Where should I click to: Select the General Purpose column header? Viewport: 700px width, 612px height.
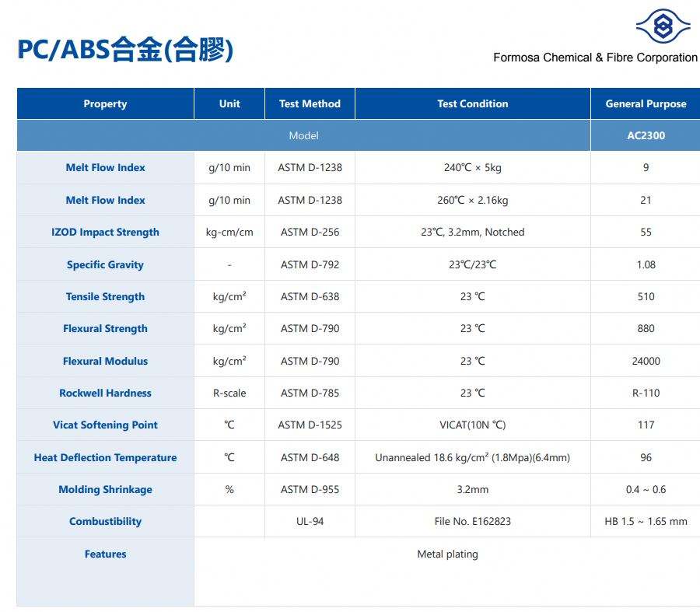point(646,103)
